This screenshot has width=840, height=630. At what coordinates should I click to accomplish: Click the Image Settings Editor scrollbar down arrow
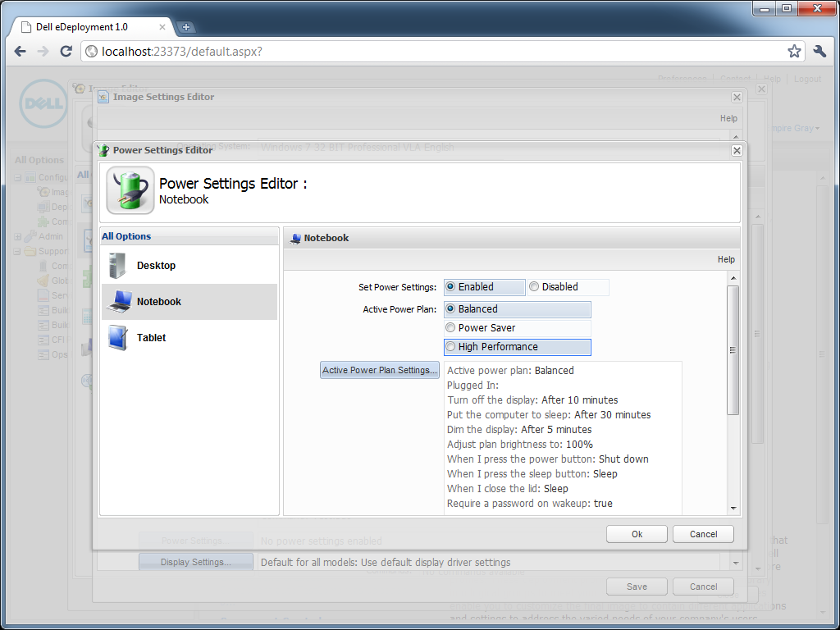point(736,563)
